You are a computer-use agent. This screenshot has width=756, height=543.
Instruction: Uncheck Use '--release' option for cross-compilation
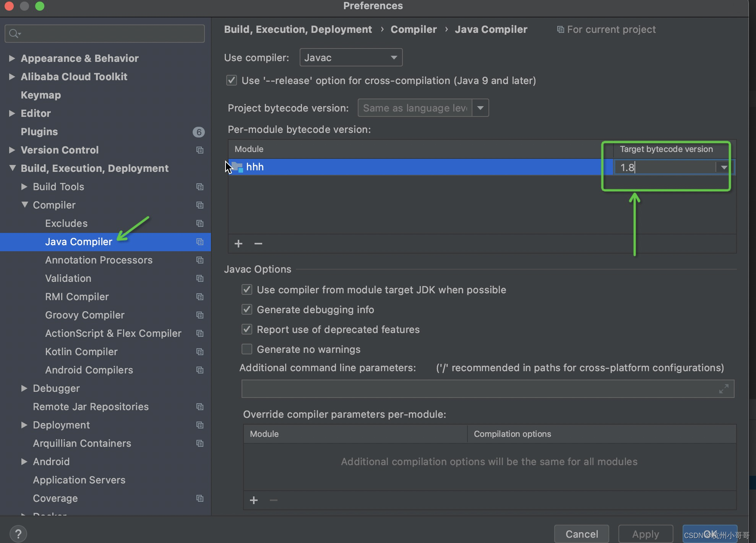click(x=232, y=80)
